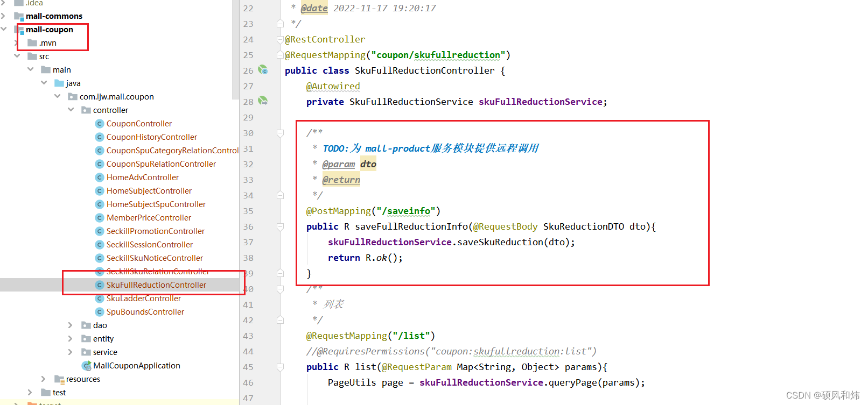
Task: Click the TODO comment on line 31
Action: [431, 148]
